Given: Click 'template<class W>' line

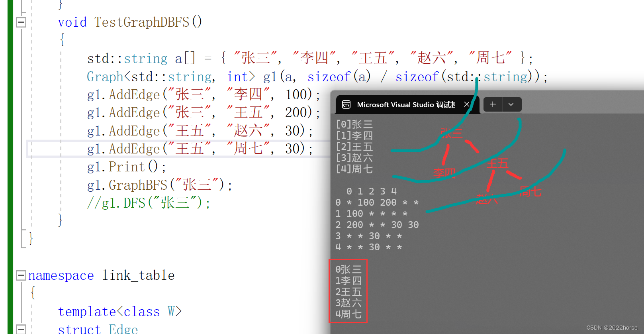Looking at the screenshot, I should 120,312.
